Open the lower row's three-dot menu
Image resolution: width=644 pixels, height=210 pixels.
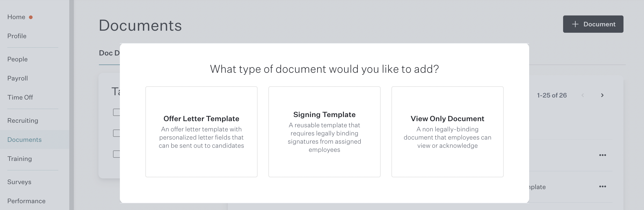click(603, 187)
